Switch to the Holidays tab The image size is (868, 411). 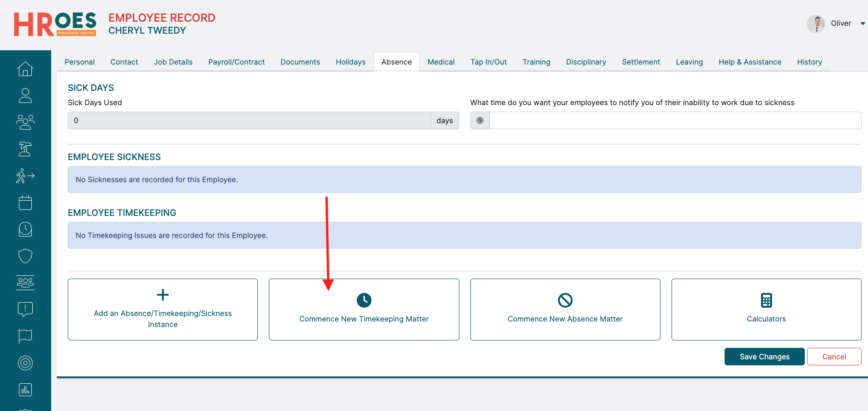351,62
